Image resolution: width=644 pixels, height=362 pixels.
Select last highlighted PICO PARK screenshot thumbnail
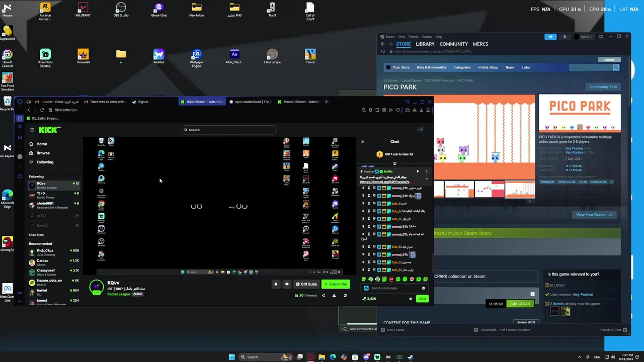coord(520,190)
